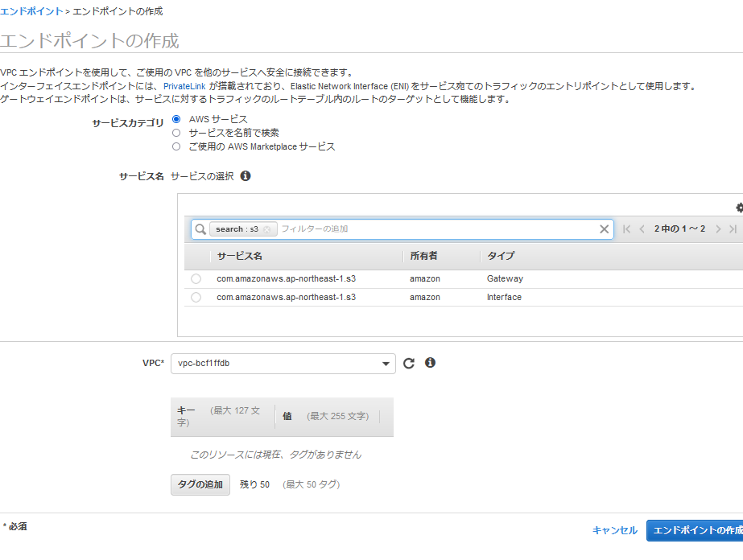Viewport: 743px width, 560px height.
Task: Click the エンドポイントの作成 button
Action: coord(695,530)
